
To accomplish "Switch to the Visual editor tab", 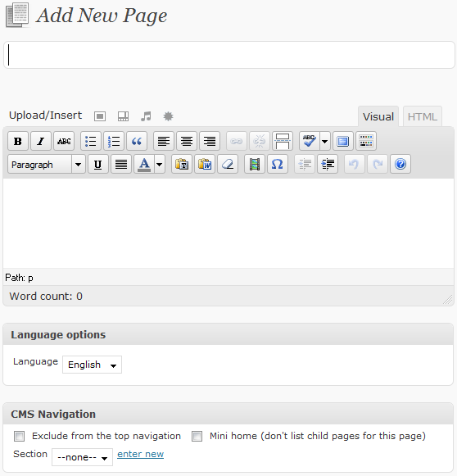I will tap(378, 116).
